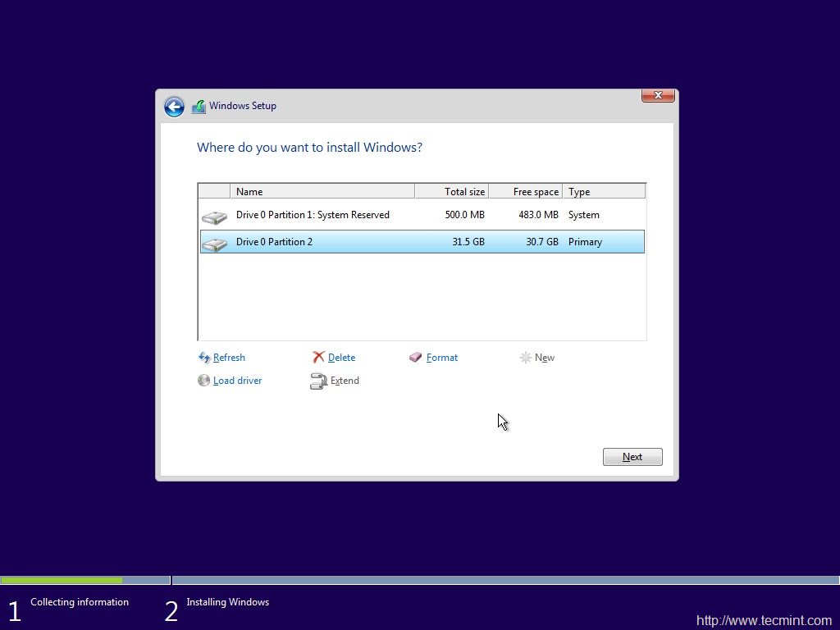
Task: Click the back navigation arrow
Action: (x=174, y=107)
